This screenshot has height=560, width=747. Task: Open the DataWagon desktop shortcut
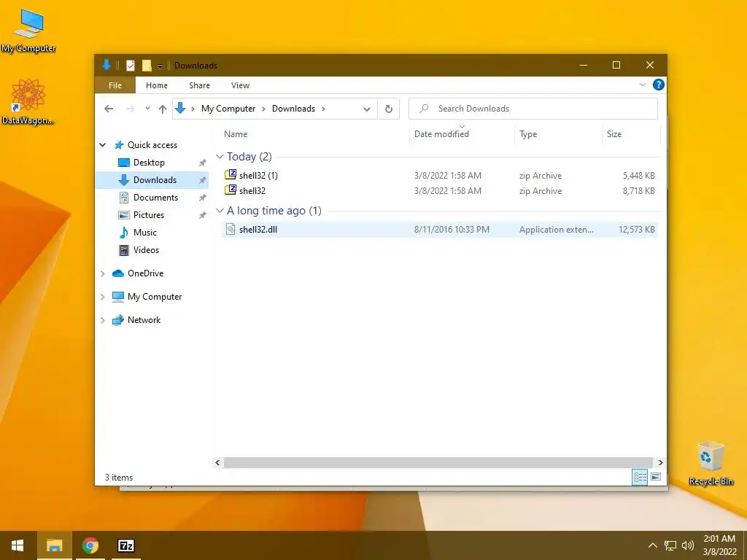[28, 102]
